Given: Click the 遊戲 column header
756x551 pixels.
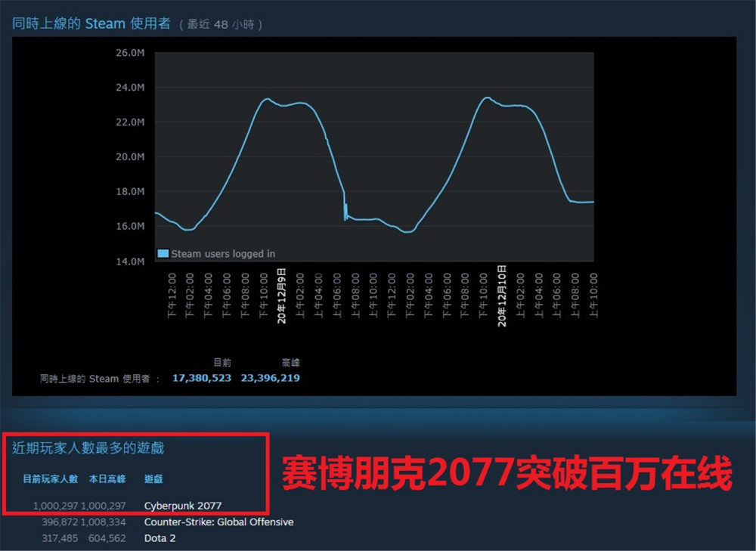Looking at the screenshot, I should click(153, 478).
